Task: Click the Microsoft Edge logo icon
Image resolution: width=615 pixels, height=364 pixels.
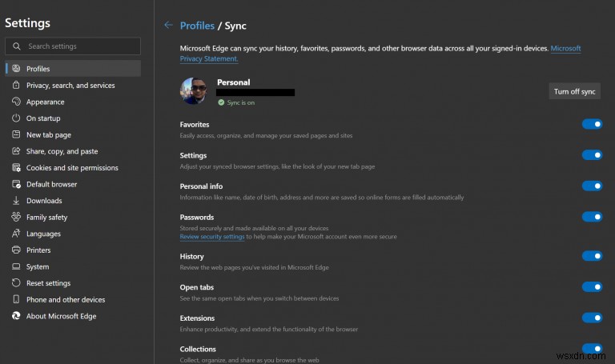Action: click(16, 316)
